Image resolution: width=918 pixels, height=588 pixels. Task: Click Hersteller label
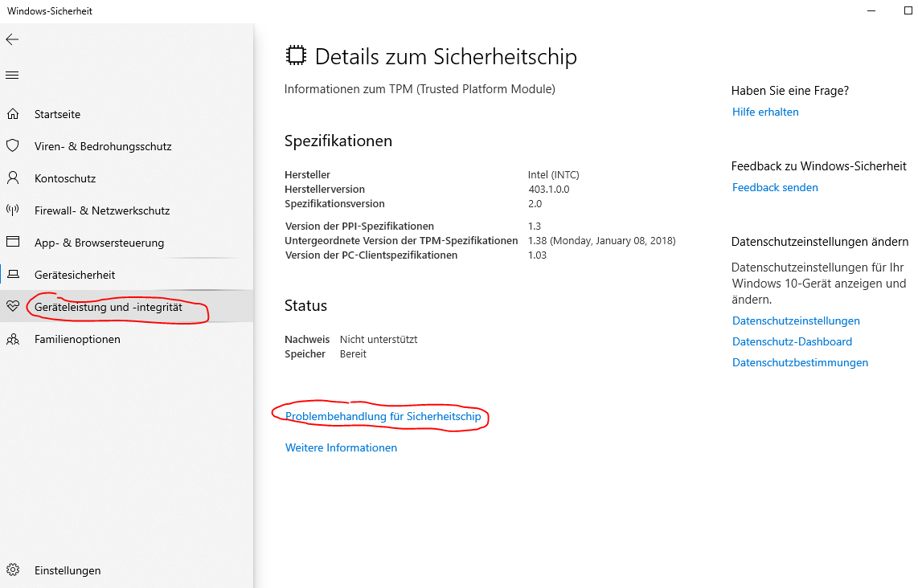(x=307, y=174)
